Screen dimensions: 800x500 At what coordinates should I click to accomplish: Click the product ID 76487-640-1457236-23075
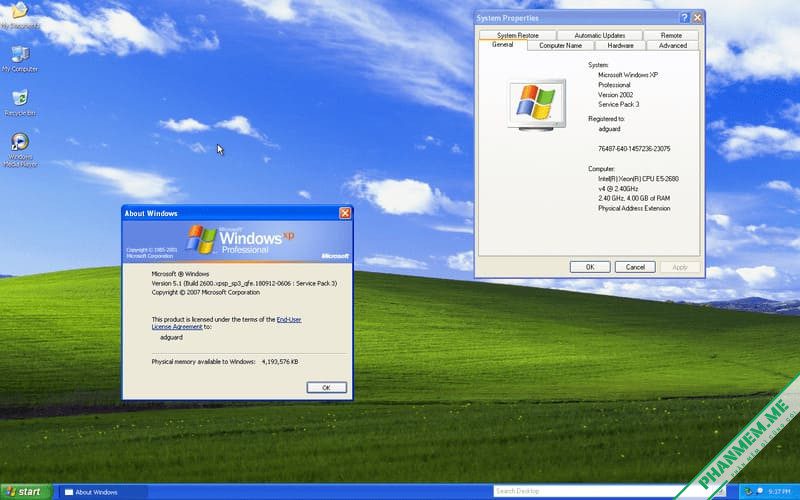pyautogui.click(x=634, y=148)
